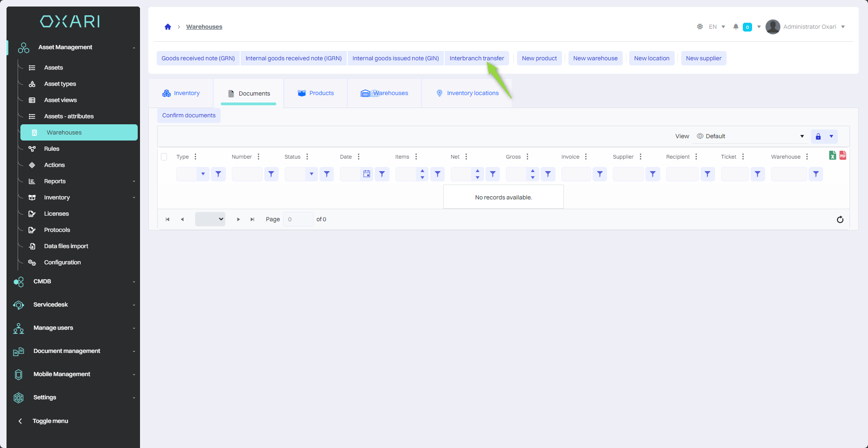868x448 pixels.
Task: Open the Type column options menu
Action: [196, 157]
